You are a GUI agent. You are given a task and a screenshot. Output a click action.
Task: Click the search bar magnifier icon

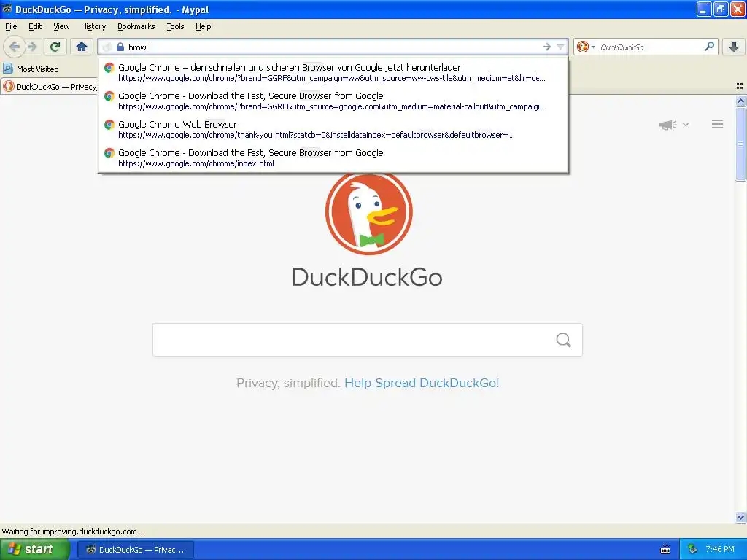click(x=709, y=46)
